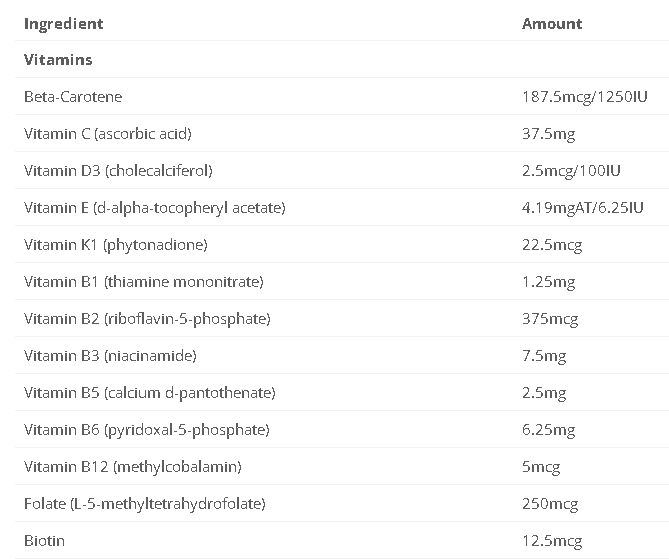Click Vitamin B12 (methylcobalamin) ingredient

tap(132, 467)
